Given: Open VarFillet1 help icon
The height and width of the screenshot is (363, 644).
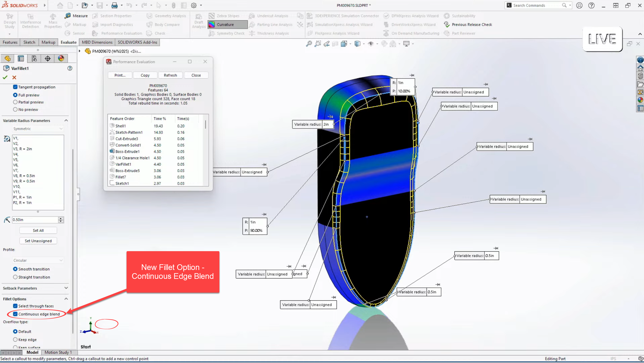Looking at the screenshot, I should click(x=70, y=68).
